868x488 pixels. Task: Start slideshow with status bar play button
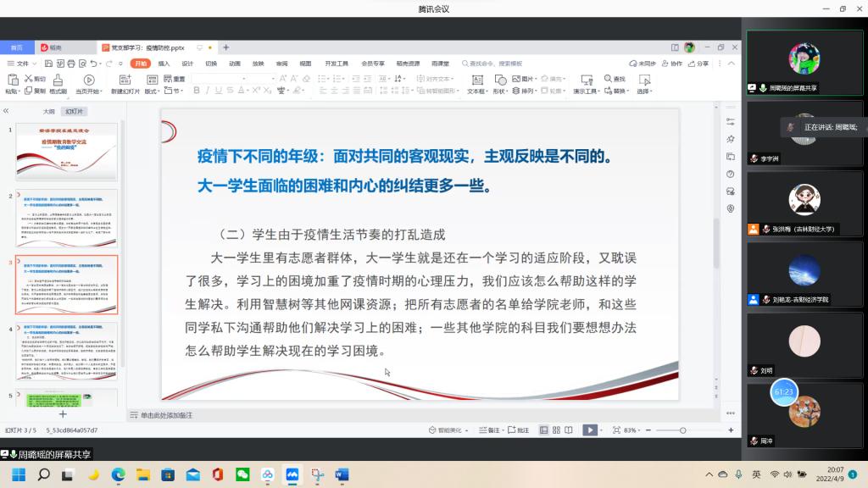coord(589,430)
